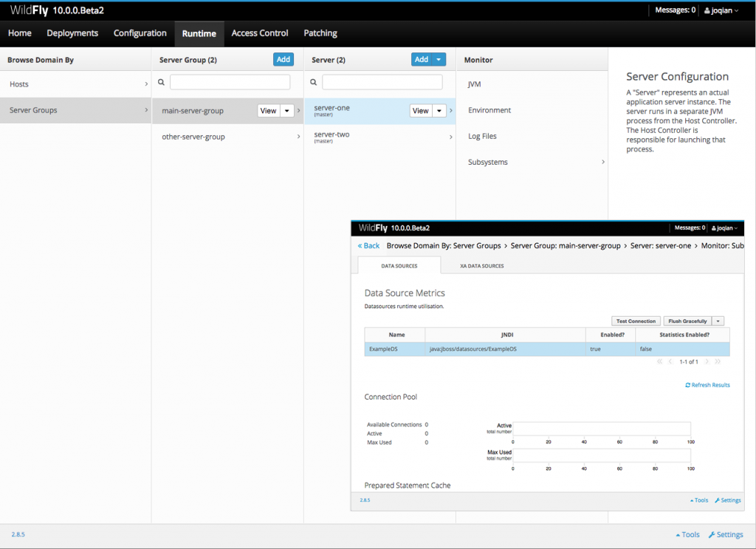Screen dimensions: 756x549
Task: Go to last page of data sources table
Action: [718, 362]
